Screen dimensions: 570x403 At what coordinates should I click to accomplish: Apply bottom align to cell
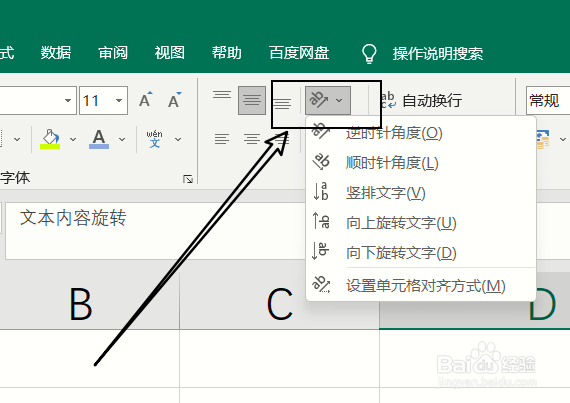click(x=282, y=103)
